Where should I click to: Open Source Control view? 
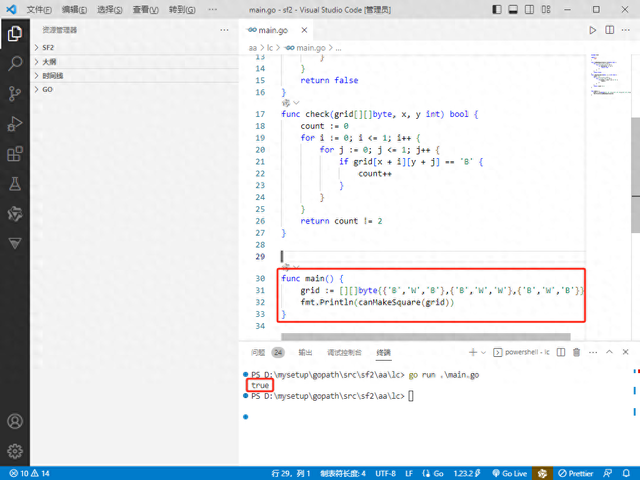(x=15, y=93)
